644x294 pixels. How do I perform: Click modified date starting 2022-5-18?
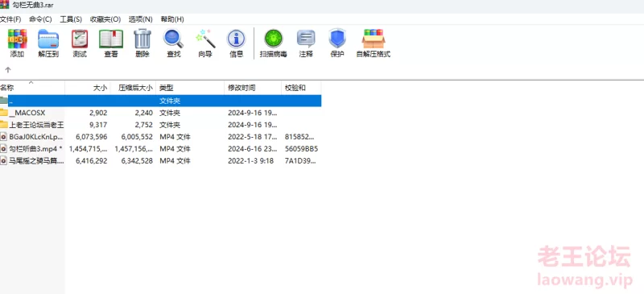pos(253,137)
